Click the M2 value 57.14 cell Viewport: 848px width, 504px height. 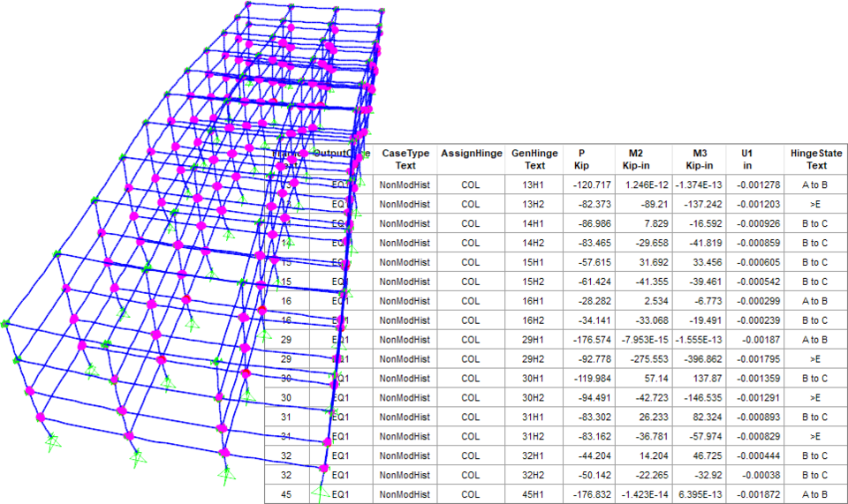click(x=636, y=379)
